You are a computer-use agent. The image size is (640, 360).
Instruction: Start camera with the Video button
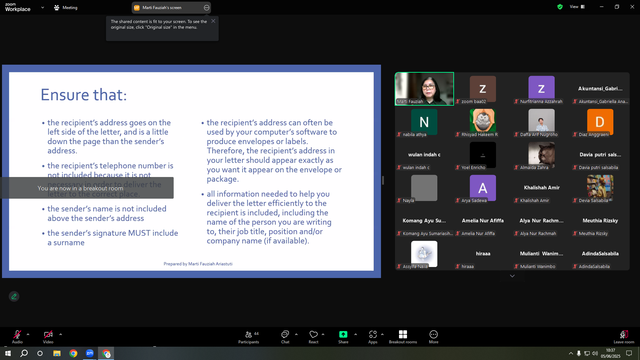[x=48, y=336]
